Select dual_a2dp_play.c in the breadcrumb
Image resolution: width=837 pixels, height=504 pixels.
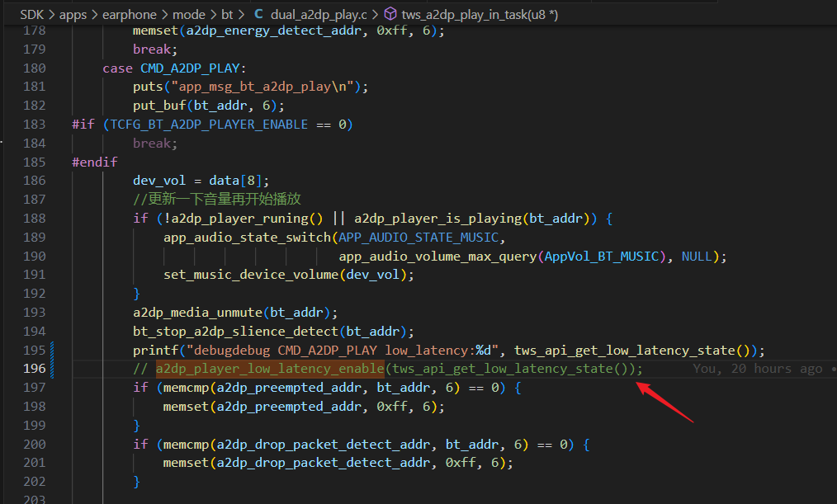[x=319, y=14]
